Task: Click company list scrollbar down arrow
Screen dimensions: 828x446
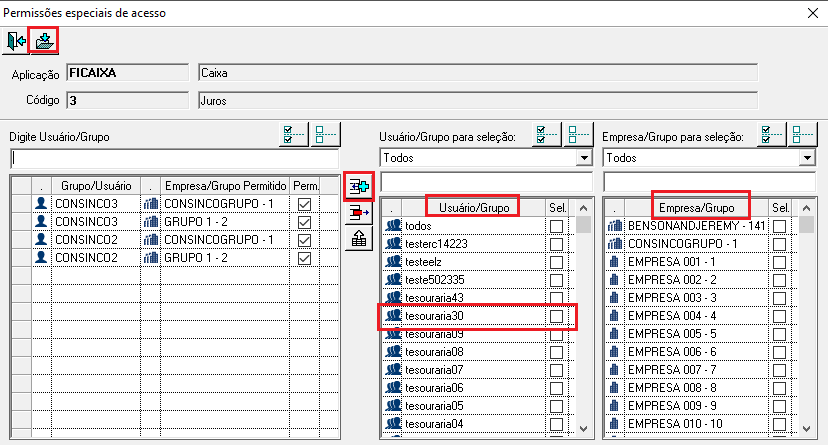Action: (806, 429)
